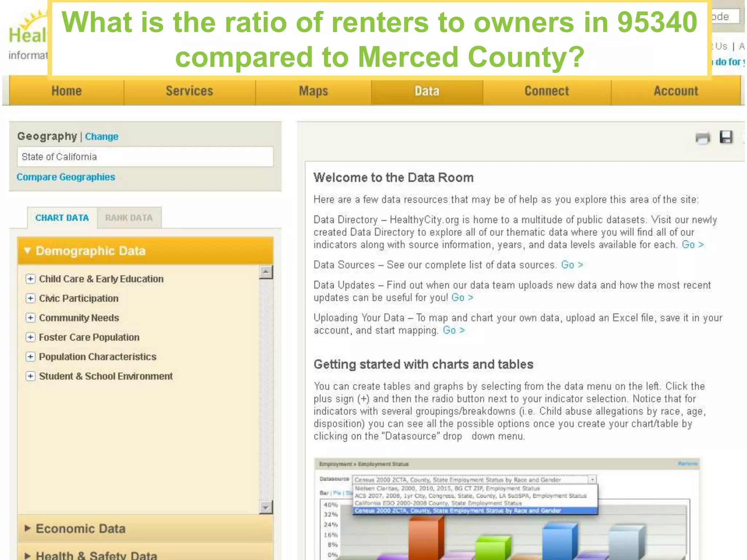Expand the Economic Data section

pyautogui.click(x=145, y=529)
